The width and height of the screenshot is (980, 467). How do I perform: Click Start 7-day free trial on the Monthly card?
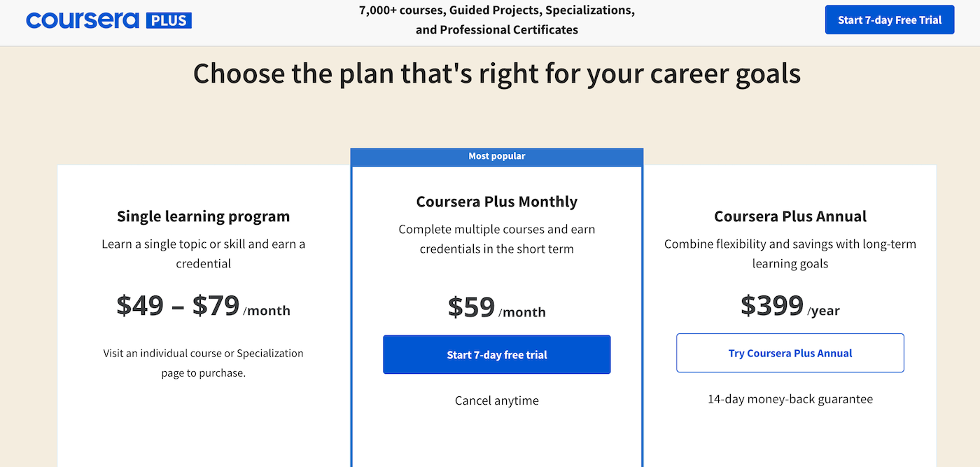tap(496, 354)
